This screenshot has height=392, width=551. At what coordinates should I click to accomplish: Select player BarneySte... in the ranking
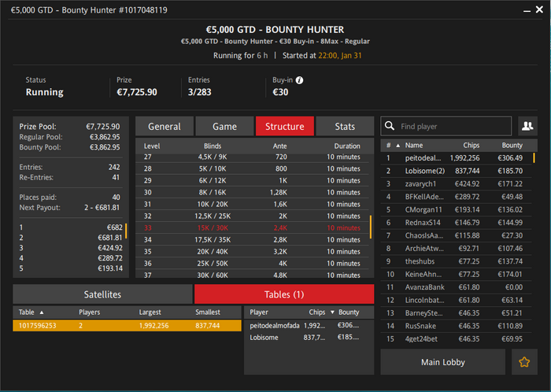(x=456, y=313)
